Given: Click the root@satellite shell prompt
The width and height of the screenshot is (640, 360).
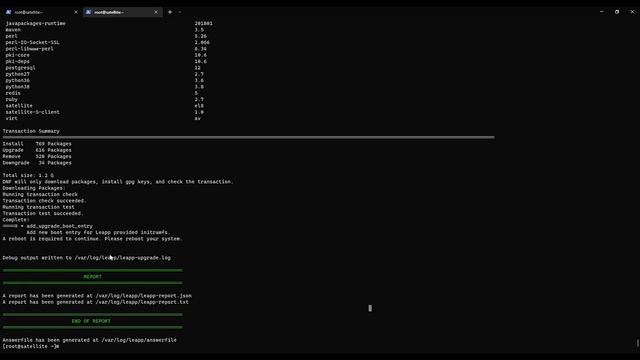Looking at the screenshot, I should [x=31, y=347].
